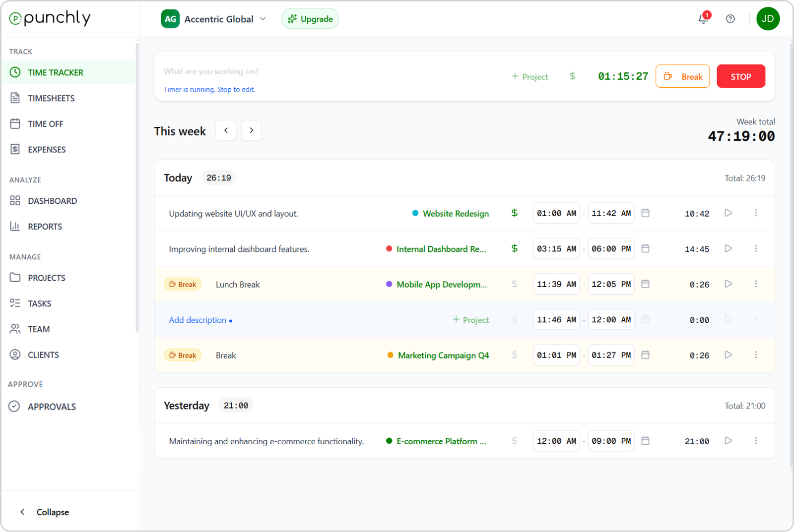Enable billable for yesterday's E-commerce entry

515,440
